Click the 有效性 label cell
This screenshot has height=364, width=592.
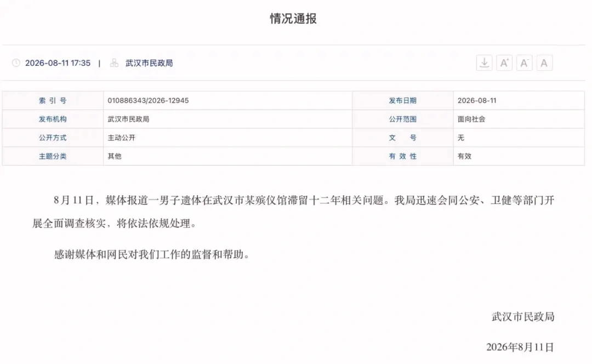[403, 156]
